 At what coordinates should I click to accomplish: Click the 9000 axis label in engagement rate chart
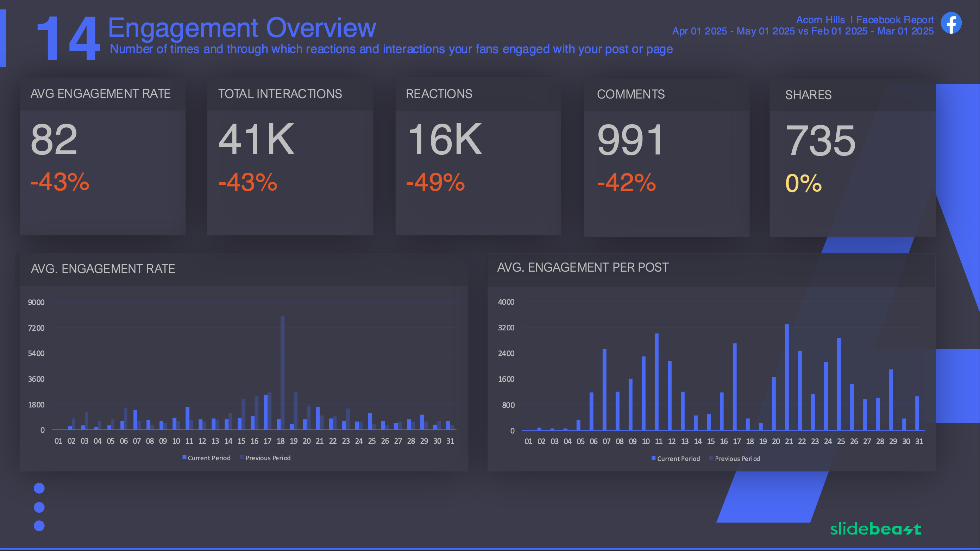[x=36, y=302]
